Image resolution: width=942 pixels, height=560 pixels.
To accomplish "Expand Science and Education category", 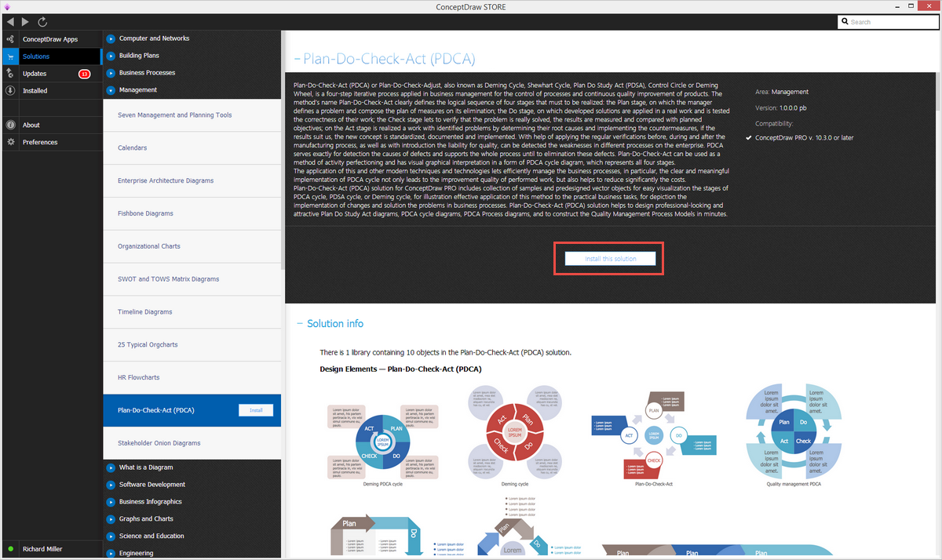I will 111,536.
